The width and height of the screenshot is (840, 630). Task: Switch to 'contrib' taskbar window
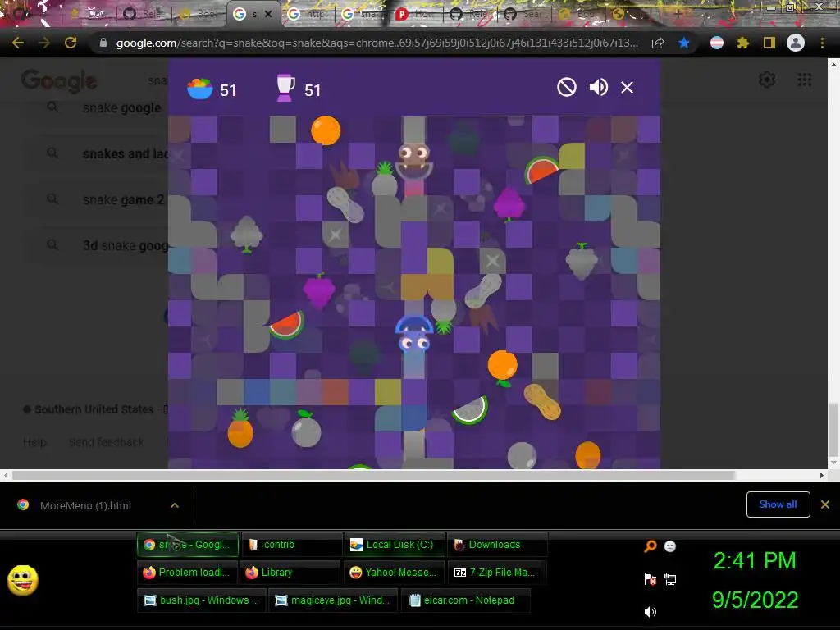click(292, 545)
